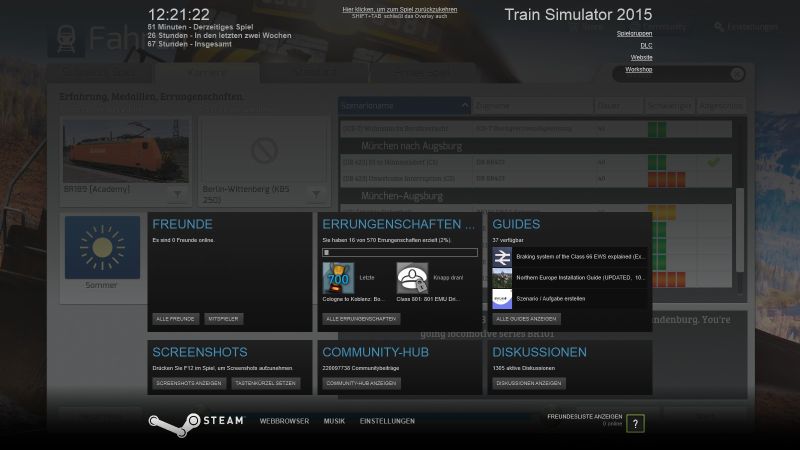Click the ALLE FREUNDE button
The image size is (800, 450).
point(175,319)
